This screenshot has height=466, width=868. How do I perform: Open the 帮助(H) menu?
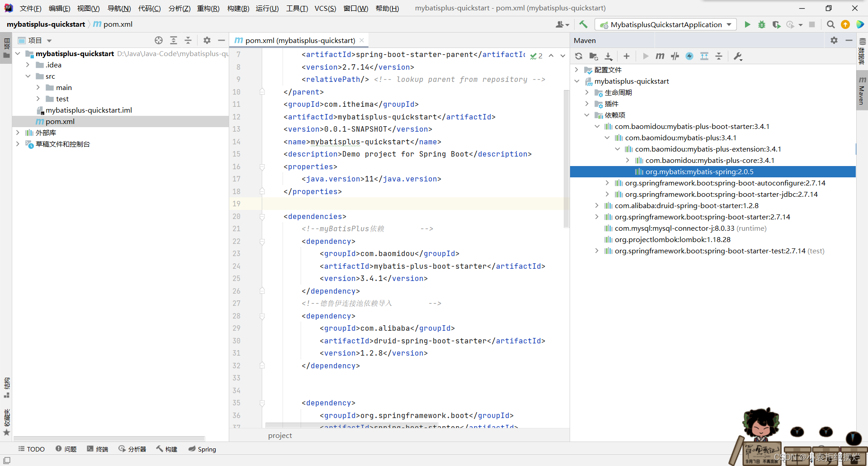pyautogui.click(x=387, y=8)
